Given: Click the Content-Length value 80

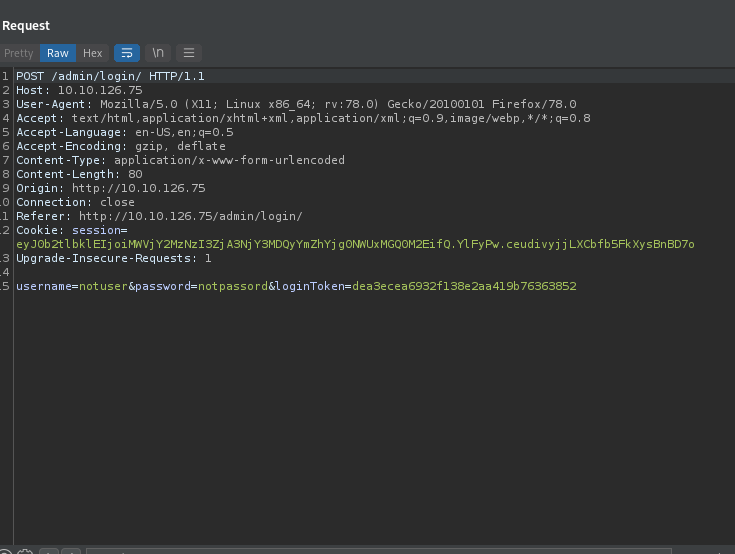Looking at the screenshot, I should [135, 174].
